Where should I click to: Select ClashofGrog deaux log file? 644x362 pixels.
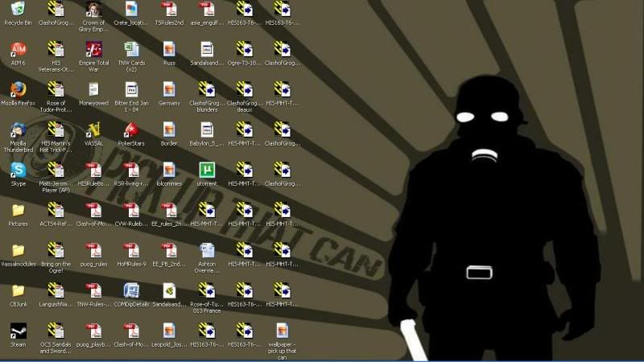245,89
